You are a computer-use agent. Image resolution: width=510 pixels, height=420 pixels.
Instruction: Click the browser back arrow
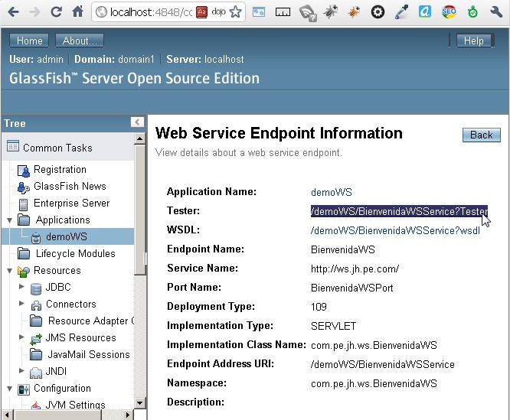tap(13, 12)
